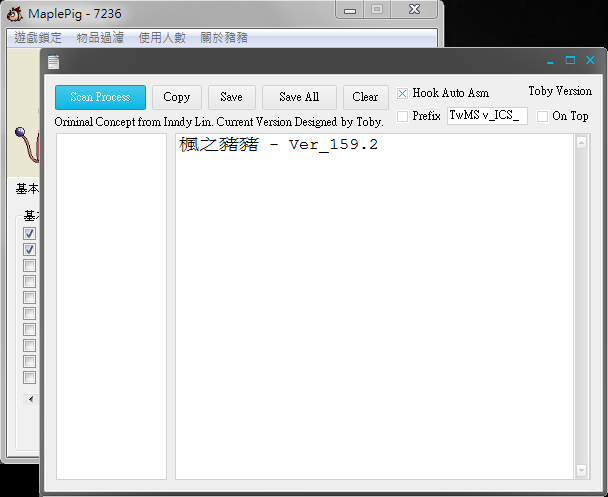Open the 物品過濾 menu in MaplePig

coord(100,38)
